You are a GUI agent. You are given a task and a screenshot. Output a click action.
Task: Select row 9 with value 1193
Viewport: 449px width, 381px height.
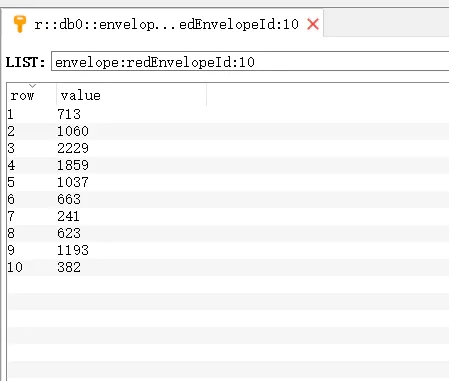click(228, 250)
